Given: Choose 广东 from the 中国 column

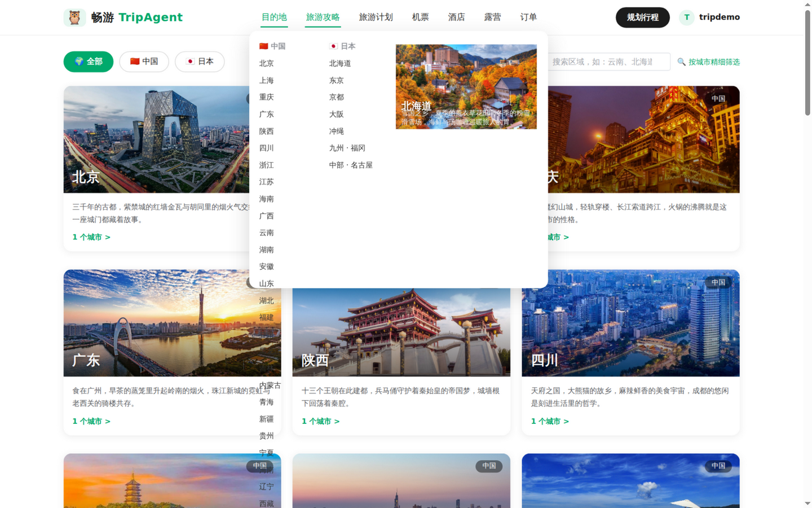Looking at the screenshot, I should pos(266,114).
